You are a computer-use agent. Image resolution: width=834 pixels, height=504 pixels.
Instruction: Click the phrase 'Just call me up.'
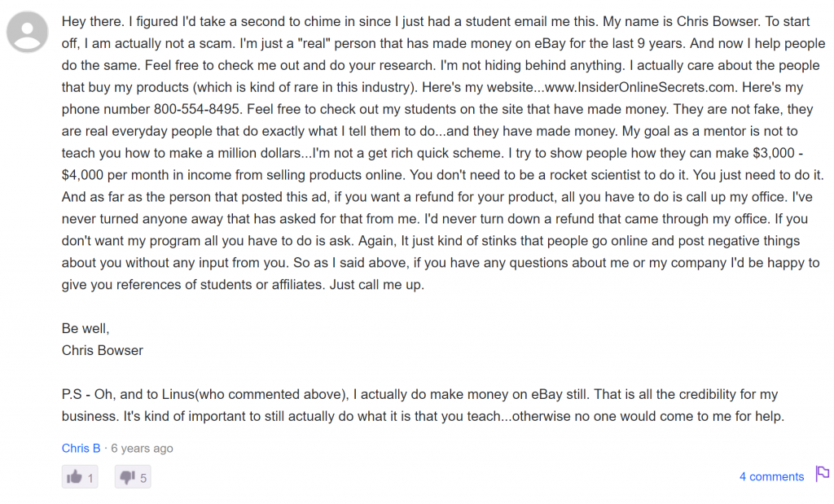pos(376,284)
